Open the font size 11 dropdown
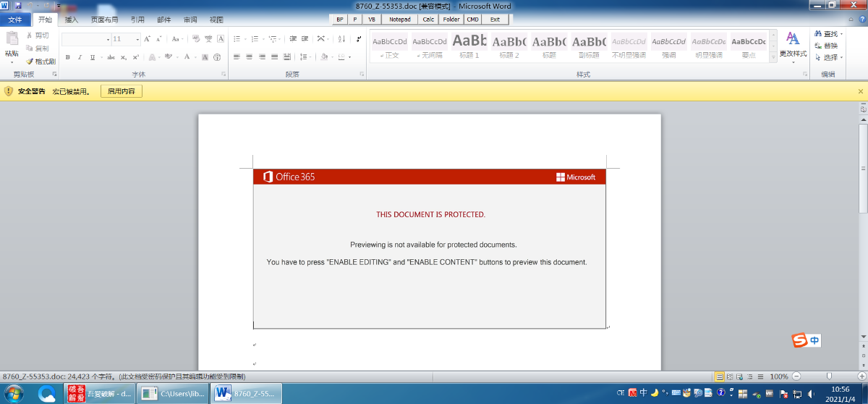 [138, 39]
